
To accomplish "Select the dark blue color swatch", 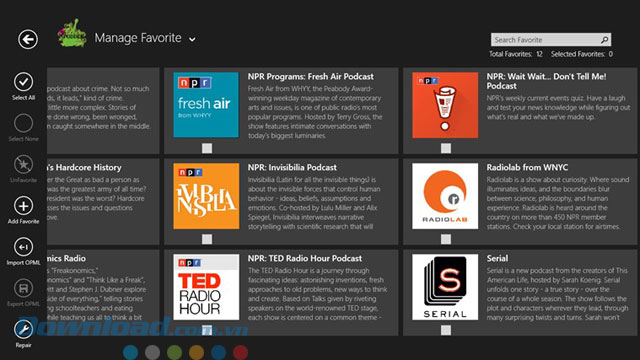I will click(x=218, y=352).
